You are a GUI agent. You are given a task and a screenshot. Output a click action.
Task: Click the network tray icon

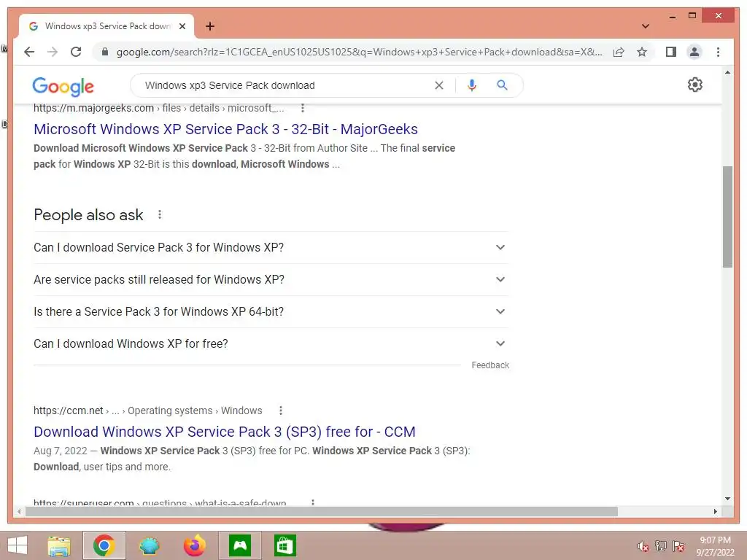click(x=660, y=546)
